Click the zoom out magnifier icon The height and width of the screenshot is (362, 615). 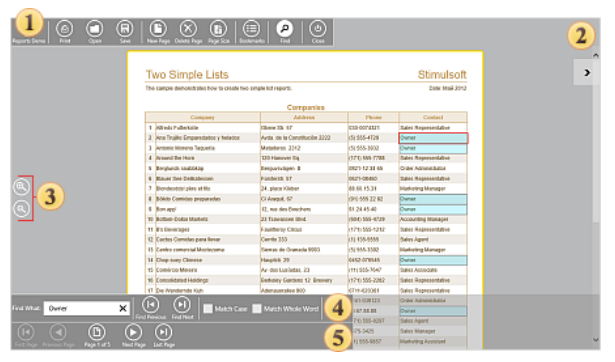pos(22,209)
